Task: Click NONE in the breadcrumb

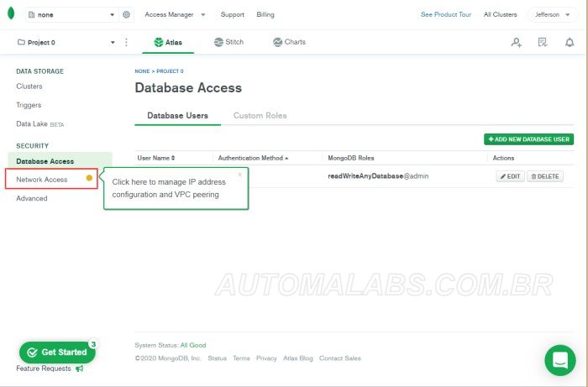Action: tap(142, 71)
